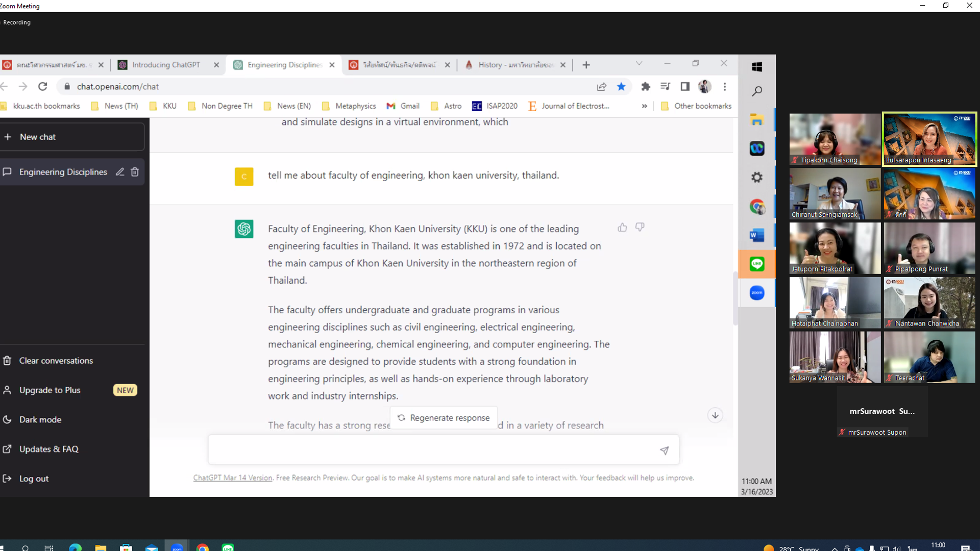Switch to the Introducing ChatGPT tab
Image resolution: width=980 pixels, height=551 pixels.
(166, 65)
